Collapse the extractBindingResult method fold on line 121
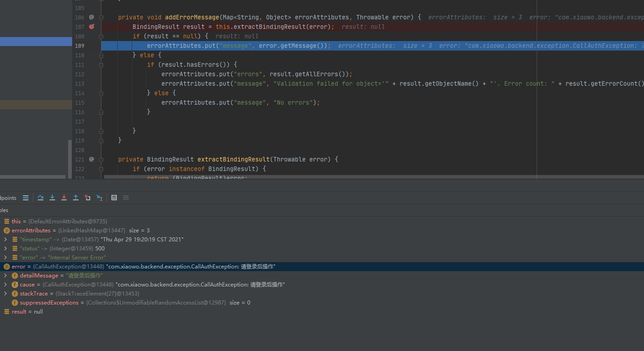The height and width of the screenshot is (351, 644). coord(101,159)
